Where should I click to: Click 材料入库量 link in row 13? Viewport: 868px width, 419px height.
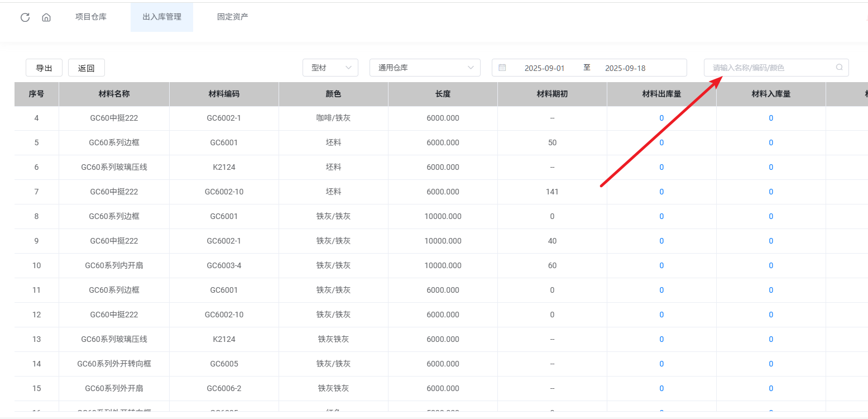(771, 339)
